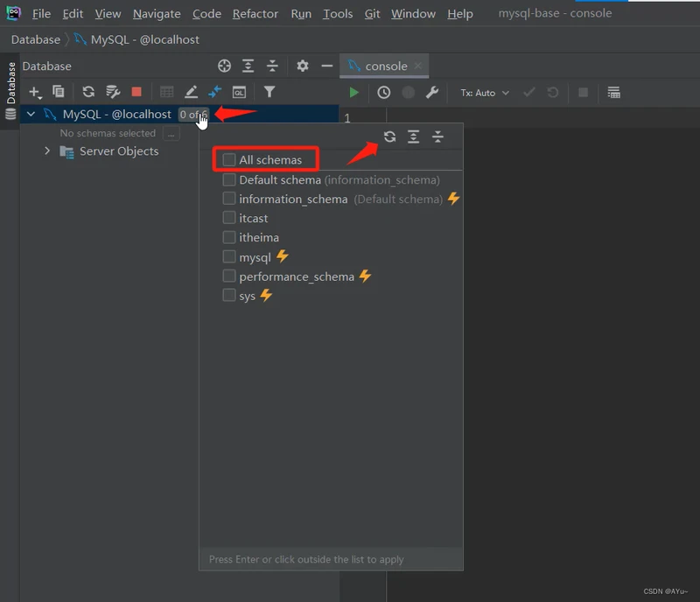
Task: Open the Navigate menu
Action: point(157,14)
